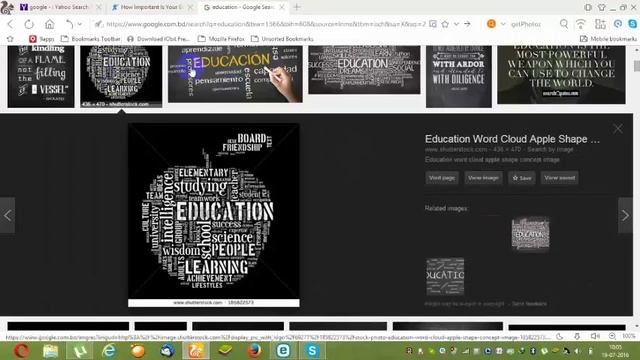Click the Send feedback link
The image size is (640, 360).
point(529,304)
